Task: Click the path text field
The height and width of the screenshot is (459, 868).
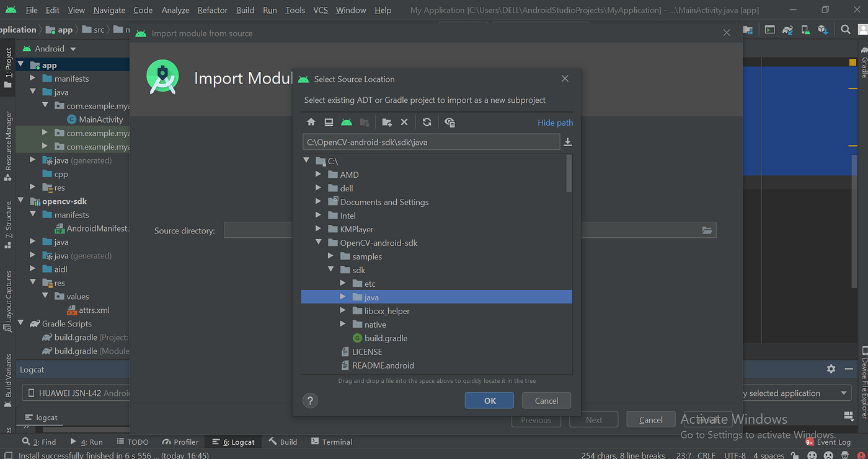Action: click(431, 142)
